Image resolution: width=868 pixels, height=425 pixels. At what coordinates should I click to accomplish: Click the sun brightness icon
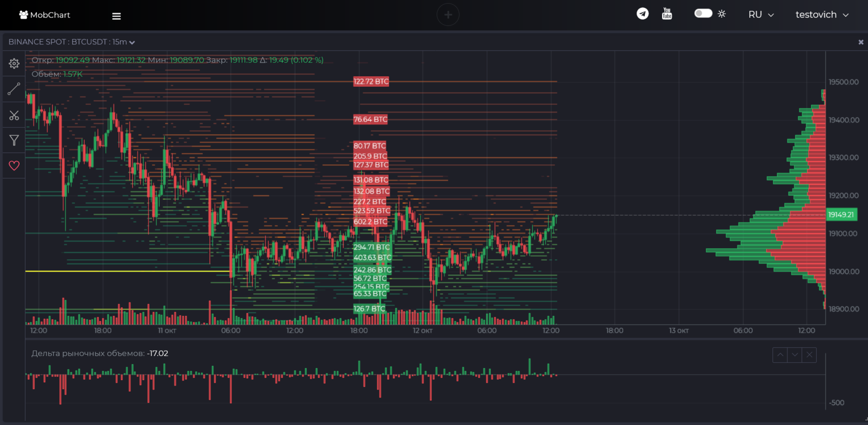(722, 13)
